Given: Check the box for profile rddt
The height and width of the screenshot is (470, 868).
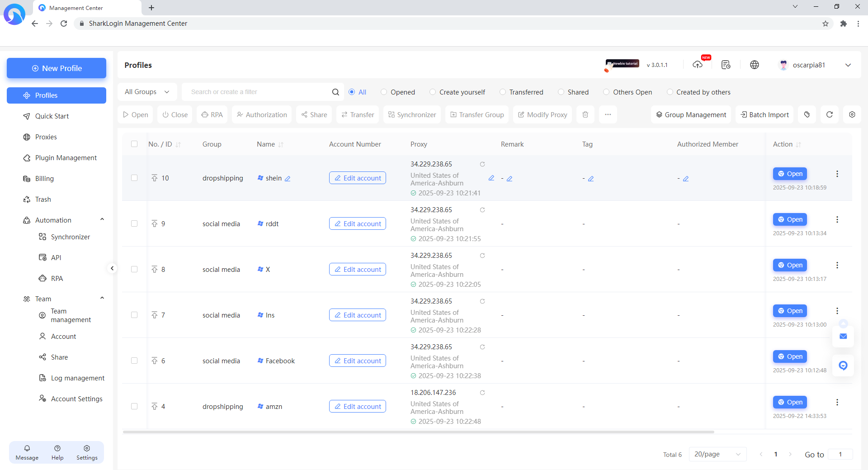Looking at the screenshot, I should (134, 223).
